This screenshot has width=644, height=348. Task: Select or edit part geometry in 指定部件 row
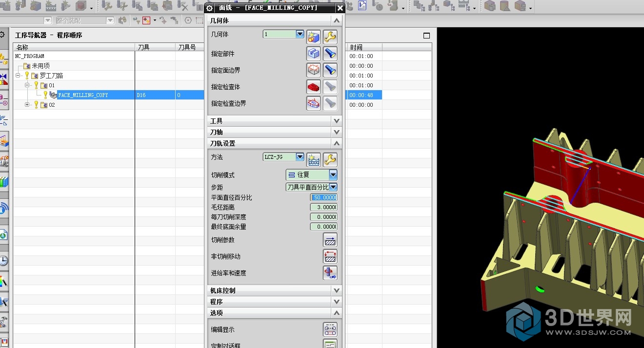click(313, 53)
